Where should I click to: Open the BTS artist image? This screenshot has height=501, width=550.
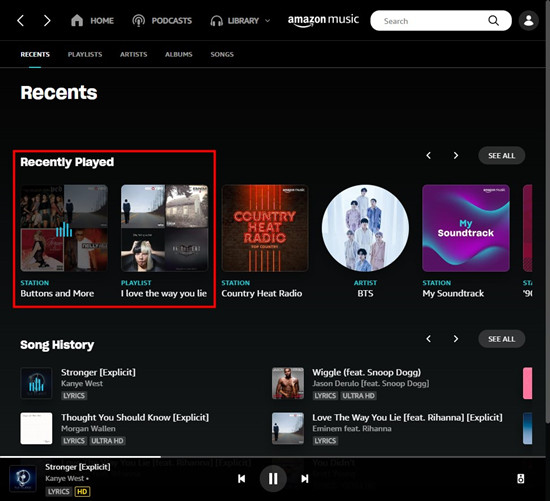pyautogui.click(x=365, y=228)
